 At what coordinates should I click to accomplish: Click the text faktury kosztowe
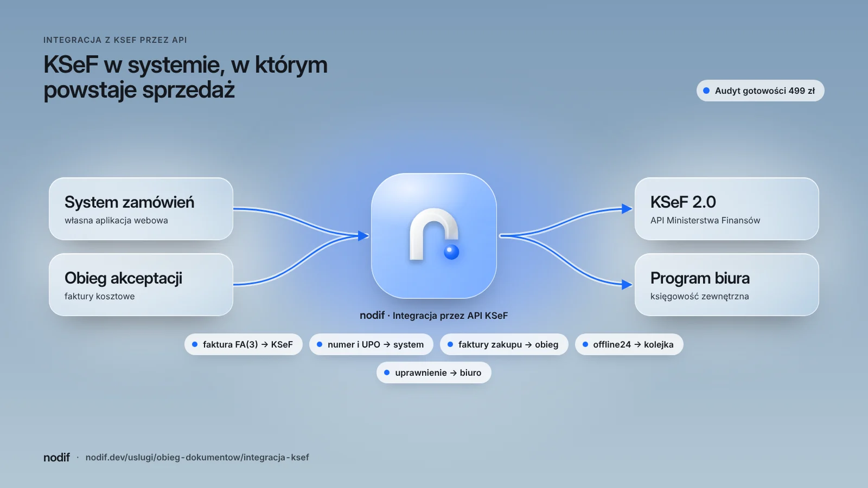coord(100,296)
